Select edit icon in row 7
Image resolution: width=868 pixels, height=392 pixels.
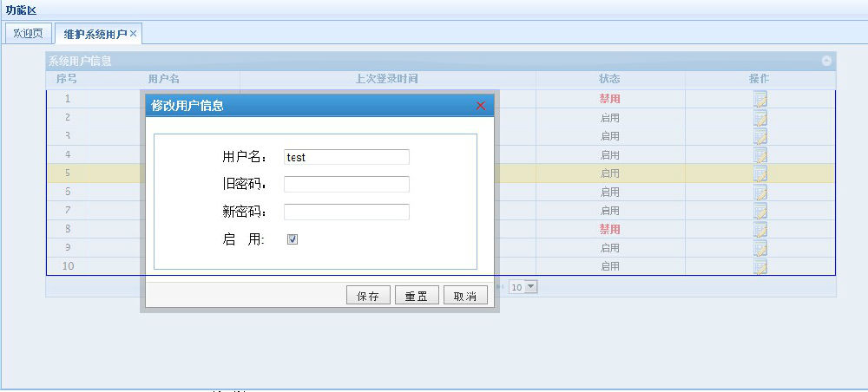point(759,211)
